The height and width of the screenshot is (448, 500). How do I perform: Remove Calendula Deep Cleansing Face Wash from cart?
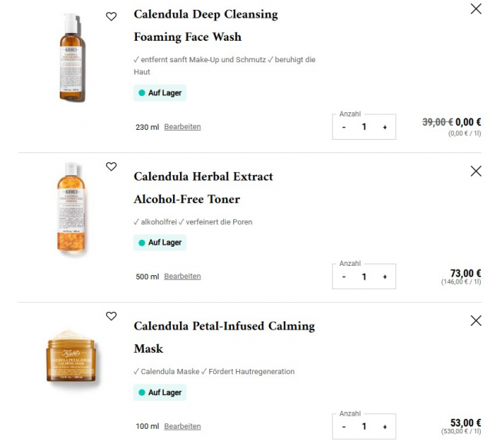coord(475,9)
